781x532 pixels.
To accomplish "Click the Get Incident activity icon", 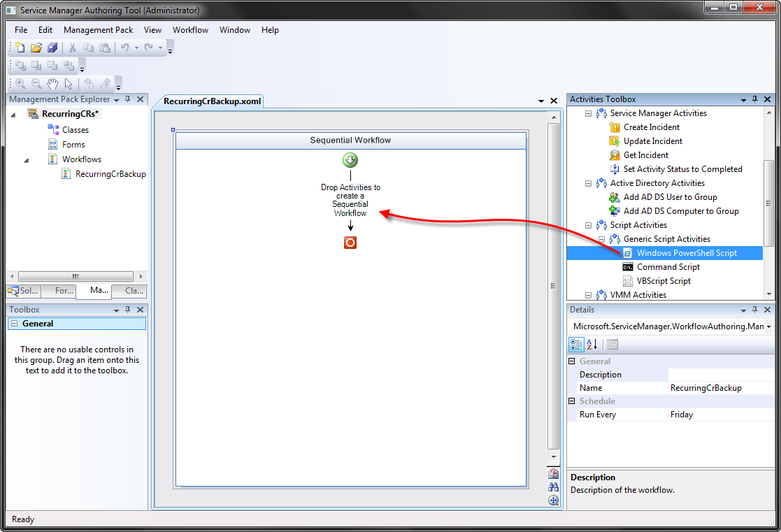I will click(x=615, y=155).
